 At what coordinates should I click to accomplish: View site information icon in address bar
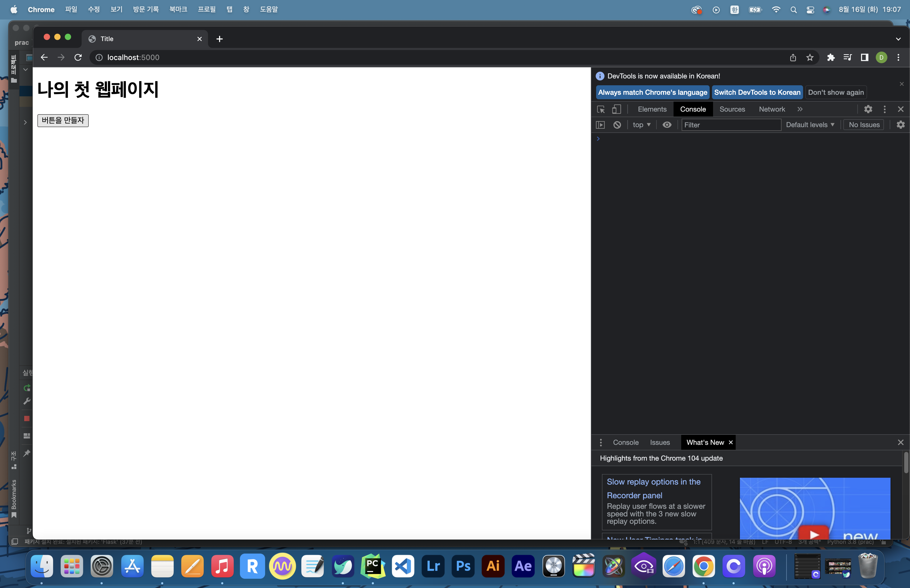click(x=99, y=57)
